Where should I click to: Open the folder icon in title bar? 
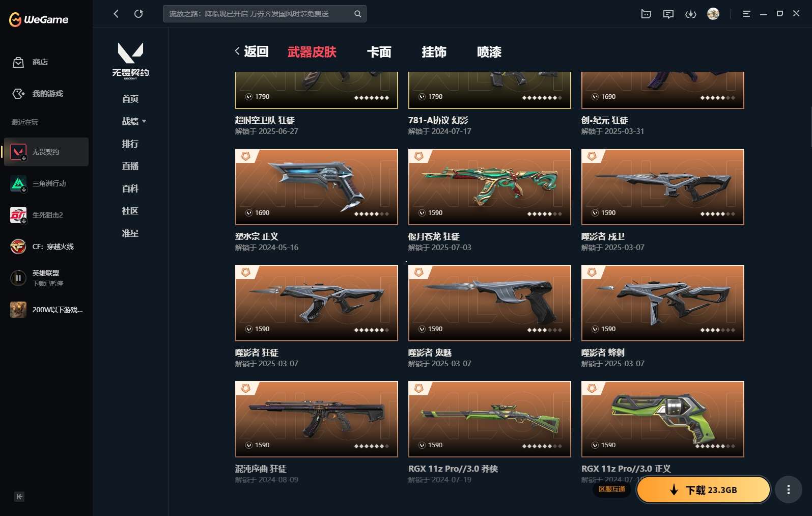point(646,14)
